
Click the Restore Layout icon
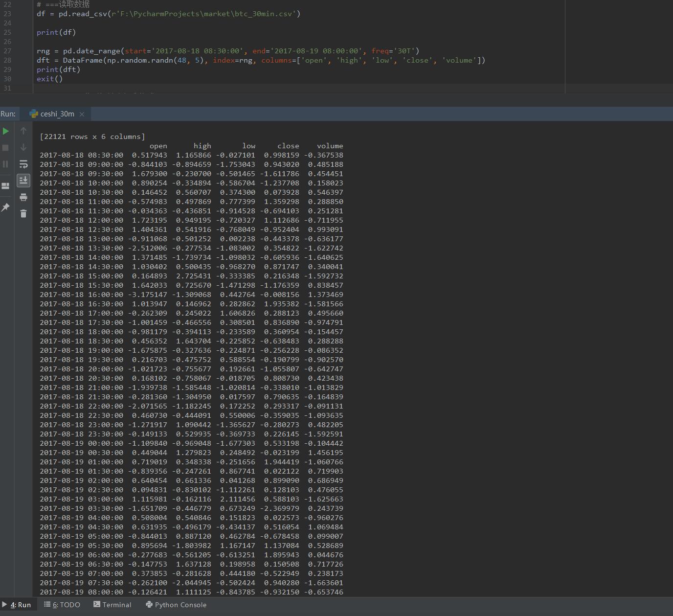[6, 186]
